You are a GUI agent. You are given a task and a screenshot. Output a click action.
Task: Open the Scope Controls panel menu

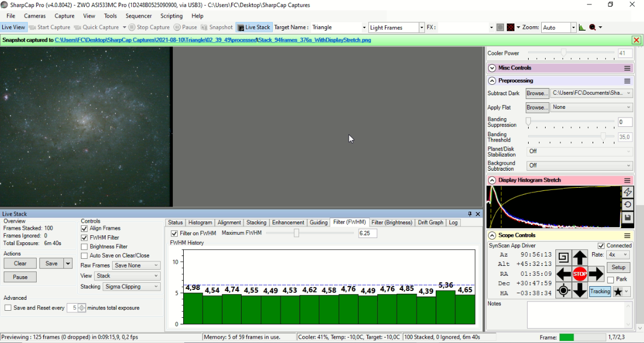click(627, 236)
